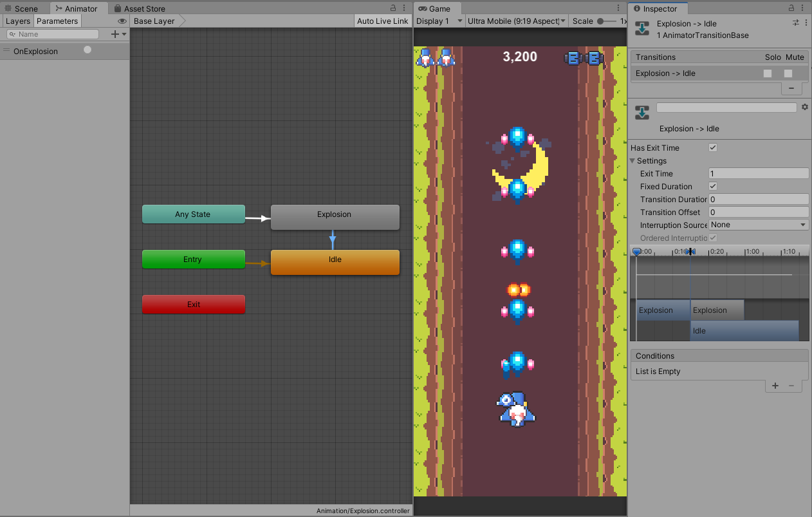Click the eye icon in Animator parameters panel
Viewport: 812px width, 517px height.
click(122, 21)
